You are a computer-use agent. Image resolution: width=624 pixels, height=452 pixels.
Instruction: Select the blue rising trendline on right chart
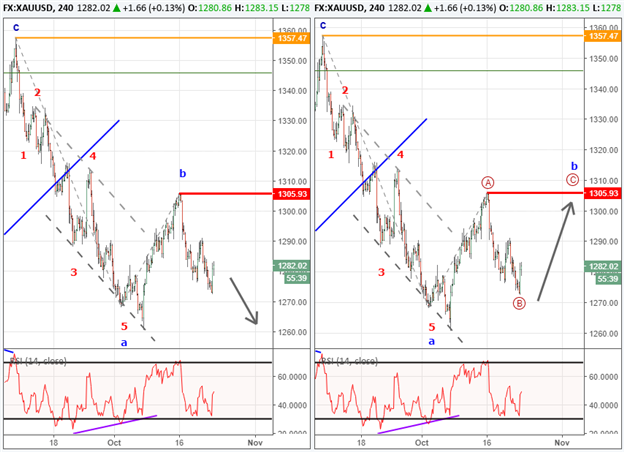pyautogui.click(x=371, y=174)
